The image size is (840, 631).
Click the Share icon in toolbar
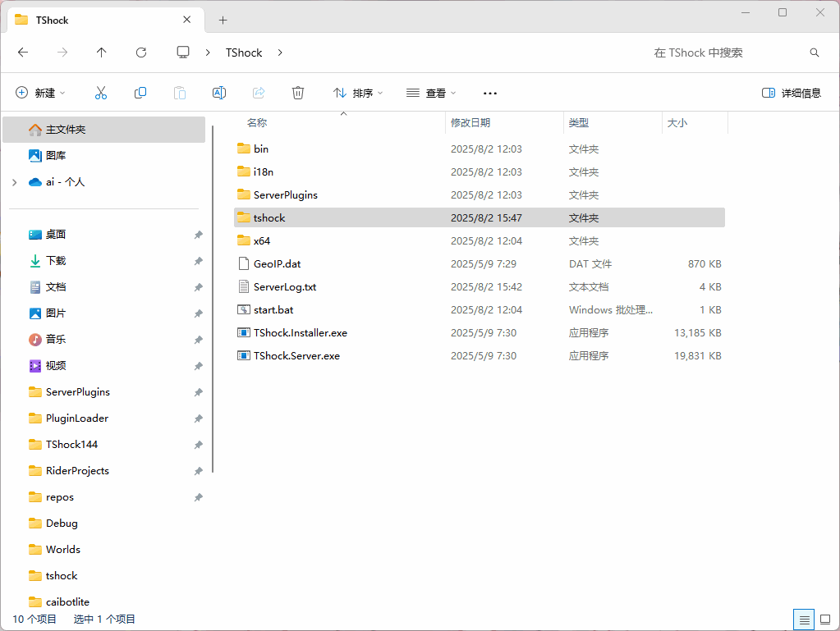(259, 93)
